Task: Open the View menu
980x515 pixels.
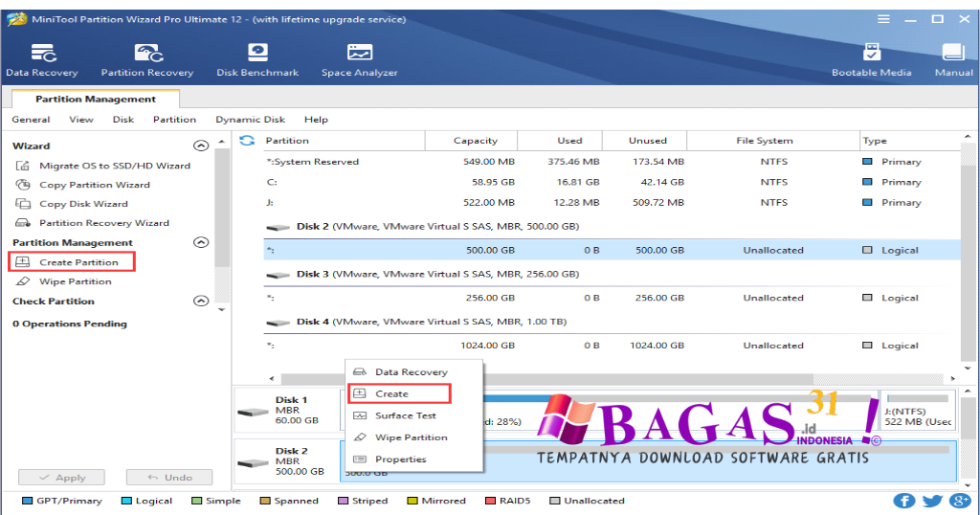Action: (81, 120)
